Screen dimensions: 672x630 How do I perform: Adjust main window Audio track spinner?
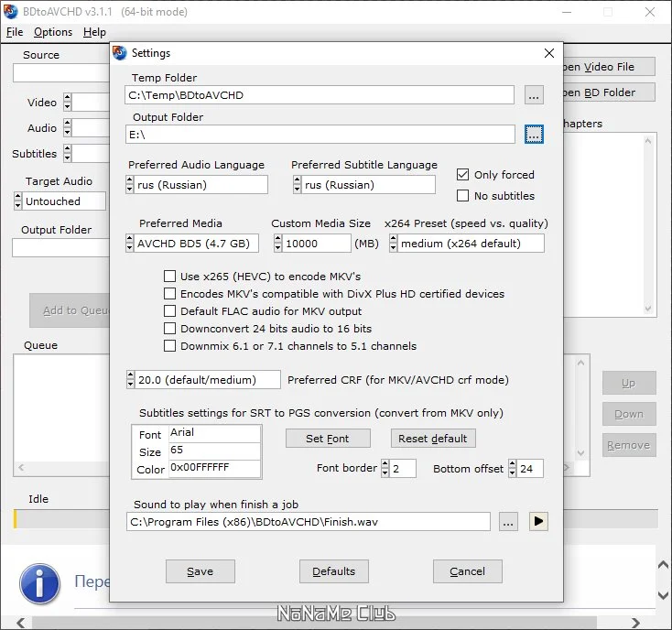click(x=67, y=127)
